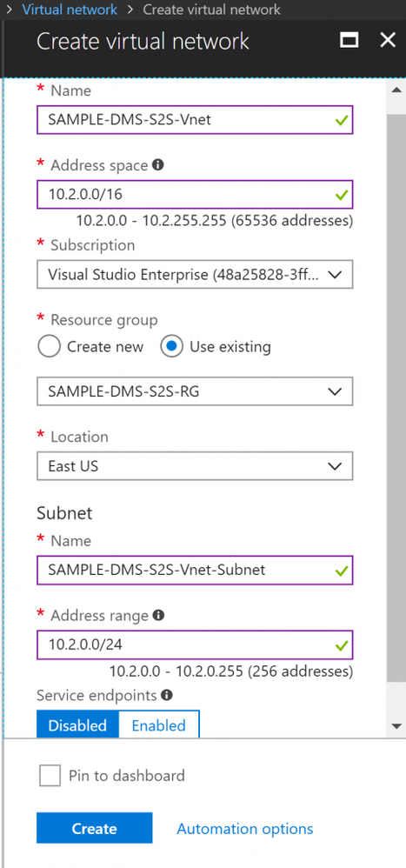Image resolution: width=406 pixels, height=868 pixels.
Task: Click the text "10.2.0.0 - 10.2.0.255 (256 addresses)"
Action: coord(231,671)
